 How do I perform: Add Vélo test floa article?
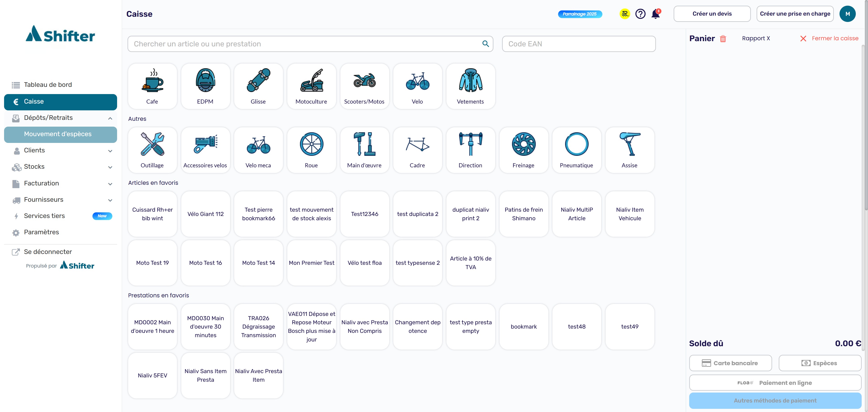[x=365, y=263]
